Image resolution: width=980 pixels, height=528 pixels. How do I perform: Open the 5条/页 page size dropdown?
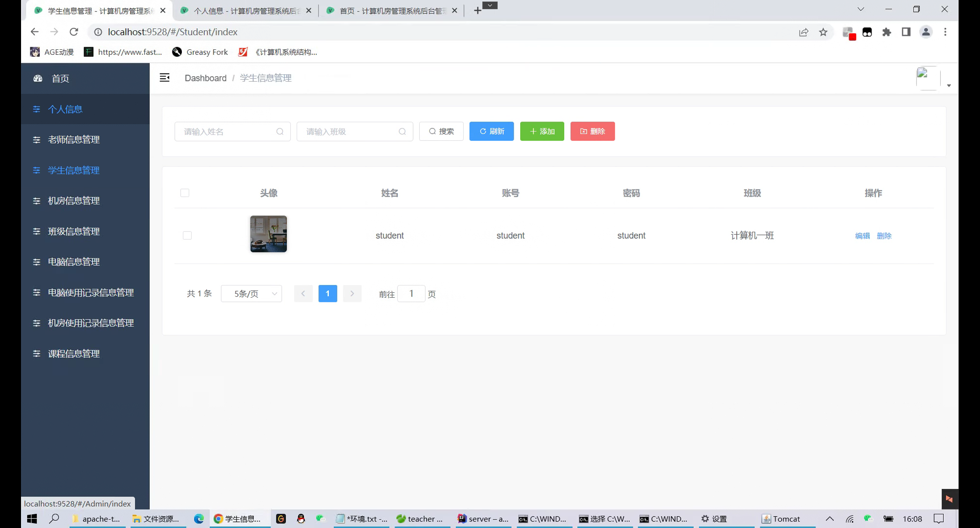click(251, 294)
